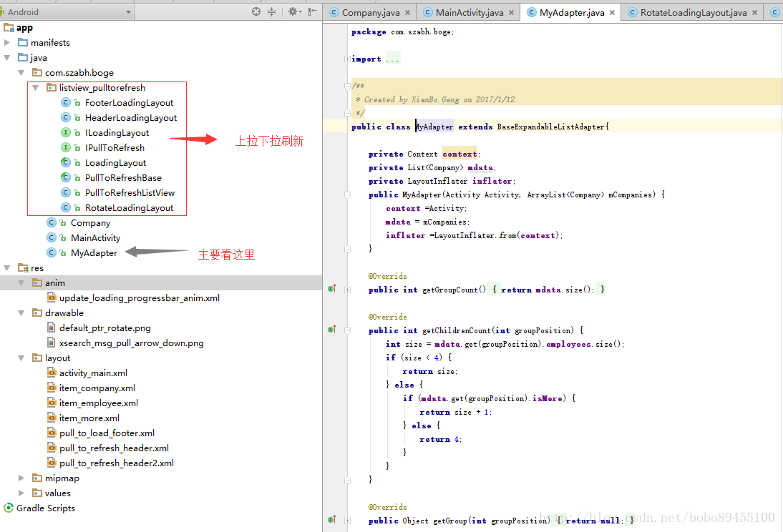This screenshot has height=532, width=783.
Task: Click the override gutter icon beside getGroupCount
Action: [332, 288]
